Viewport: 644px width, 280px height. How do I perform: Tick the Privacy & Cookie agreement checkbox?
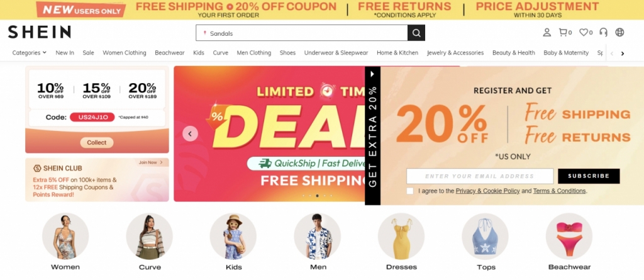pyautogui.click(x=410, y=191)
